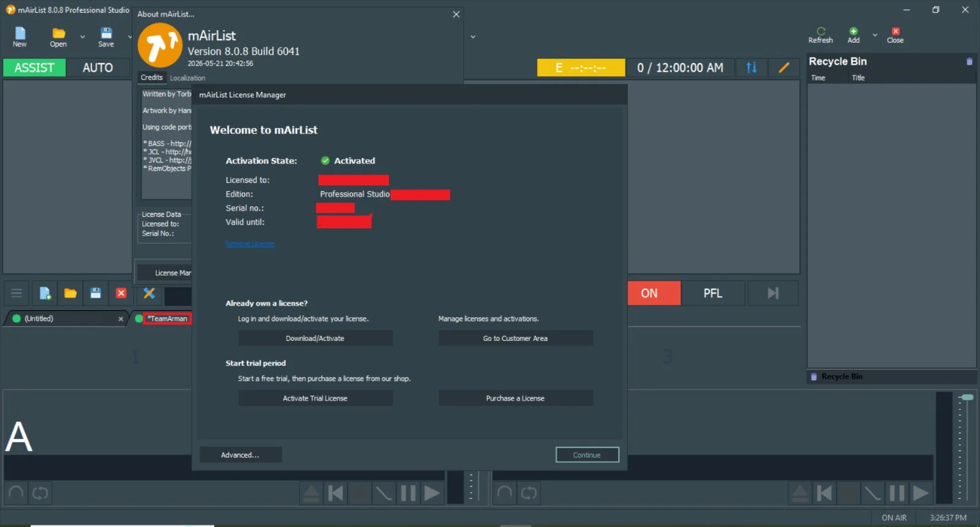Click the previous-track icon on the left player

[x=336, y=493]
